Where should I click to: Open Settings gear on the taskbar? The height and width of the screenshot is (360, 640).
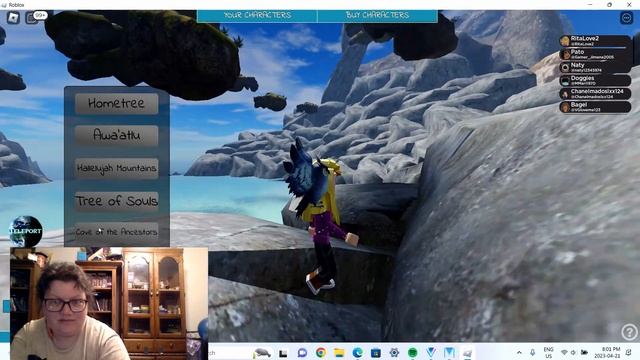[x=394, y=353]
